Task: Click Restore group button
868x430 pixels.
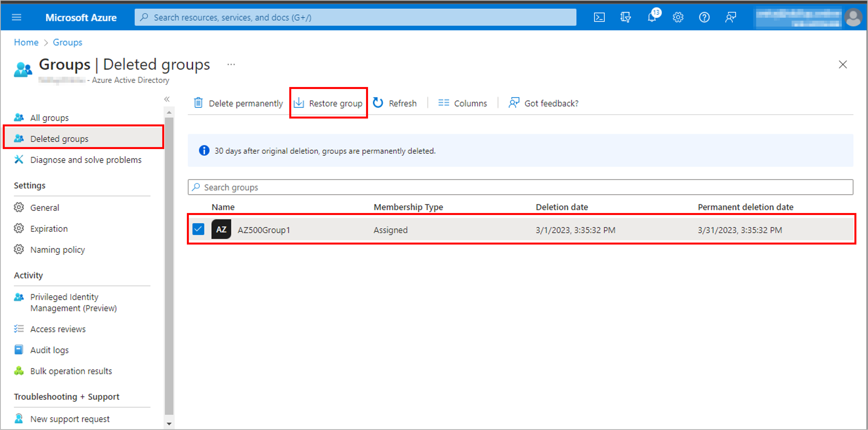Action: pyautogui.click(x=328, y=103)
